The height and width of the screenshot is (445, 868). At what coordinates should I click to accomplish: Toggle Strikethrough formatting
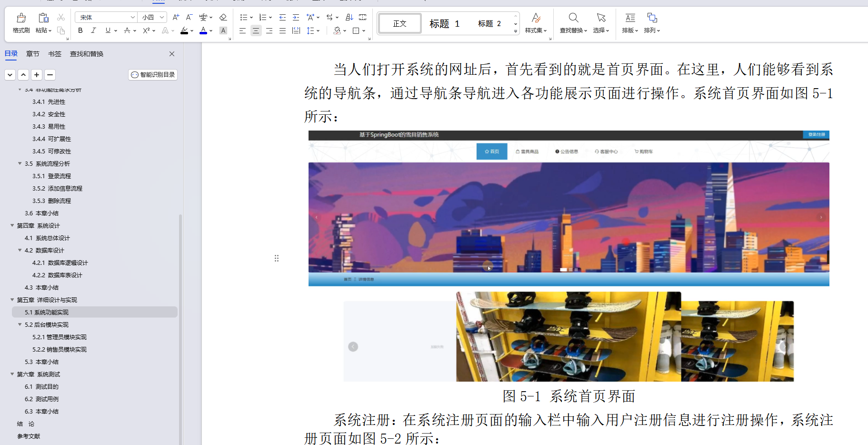pyautogui.click(x=127, y=30)
